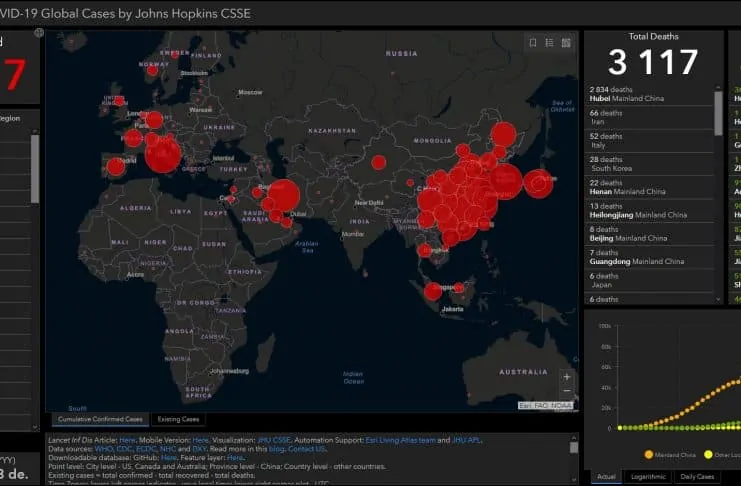
Task: Open the basemap gallery grid icon
Action: [x=566, y=43]
